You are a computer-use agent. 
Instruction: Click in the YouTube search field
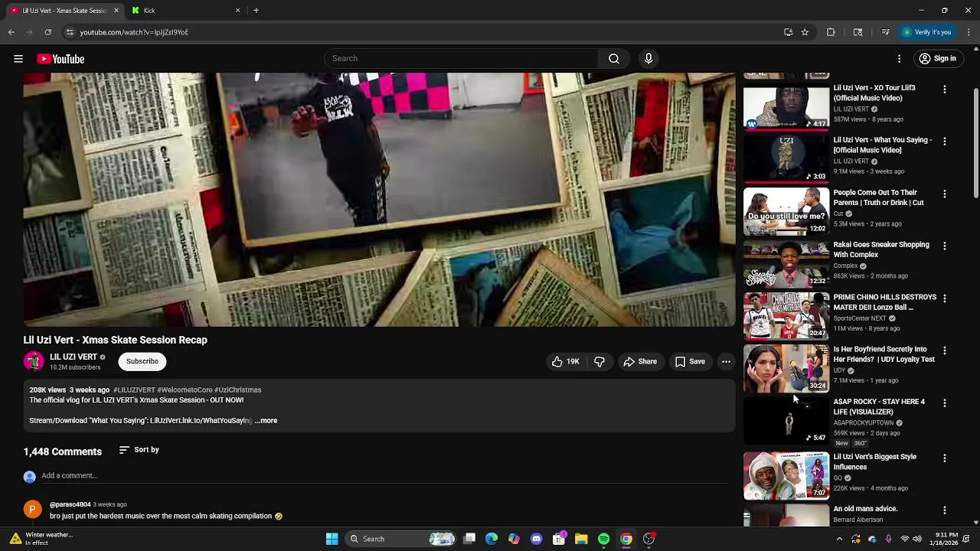click(x=462, y=59)
